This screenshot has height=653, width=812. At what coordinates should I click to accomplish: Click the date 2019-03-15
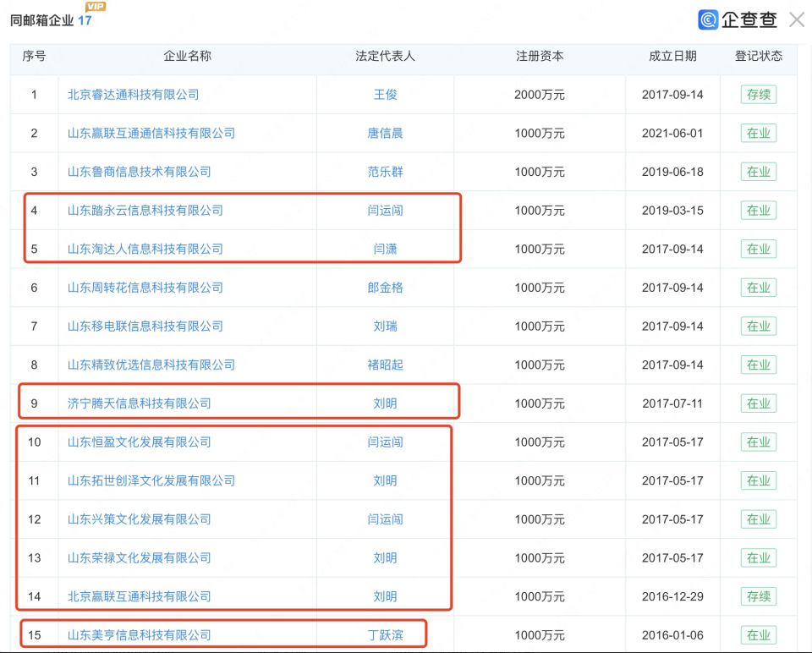coord(672,211)
